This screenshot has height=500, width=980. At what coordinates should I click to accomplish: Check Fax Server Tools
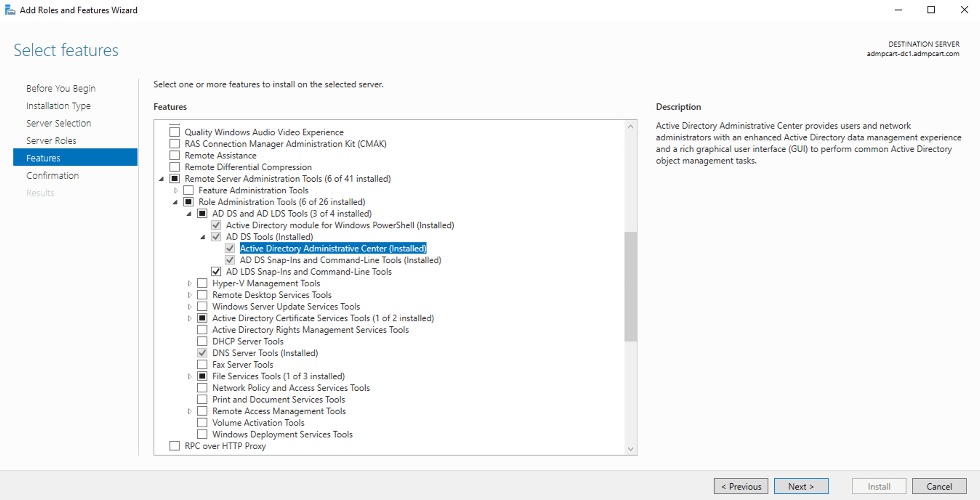pos(202,364)
